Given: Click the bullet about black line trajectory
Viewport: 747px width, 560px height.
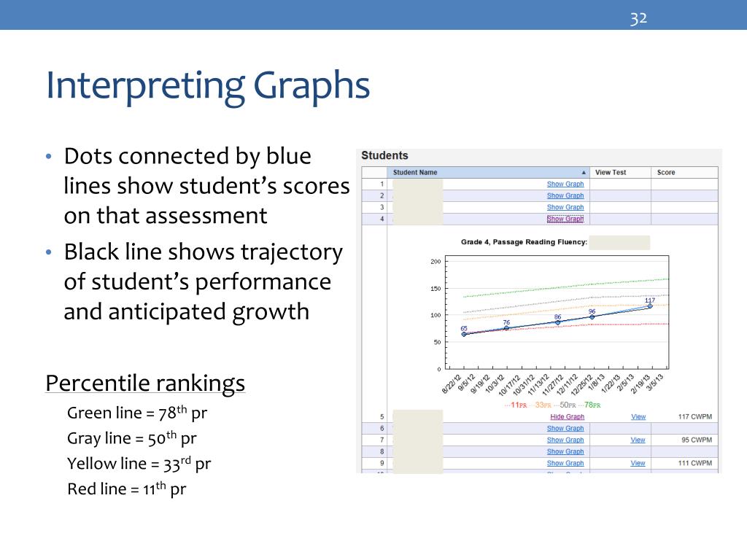Looking at the screenshot, I should 203,281.
